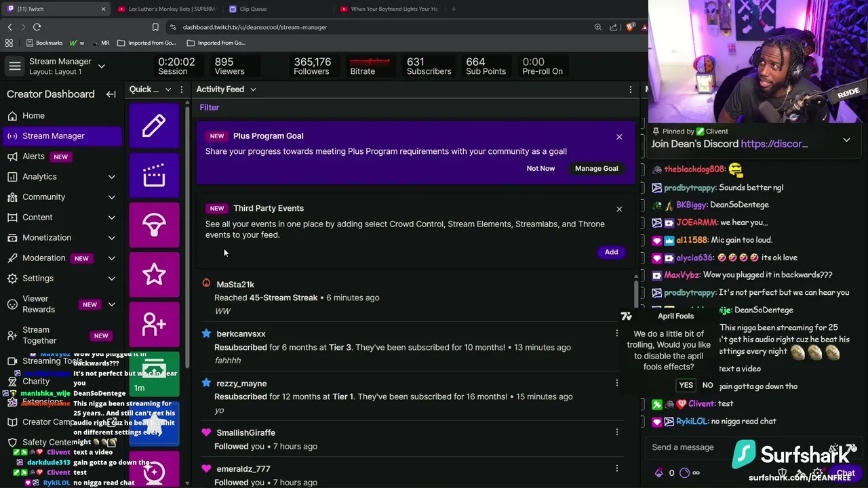Select the Twitch browser tab
This screenshot has width=868, height=488.
point(56,9)
